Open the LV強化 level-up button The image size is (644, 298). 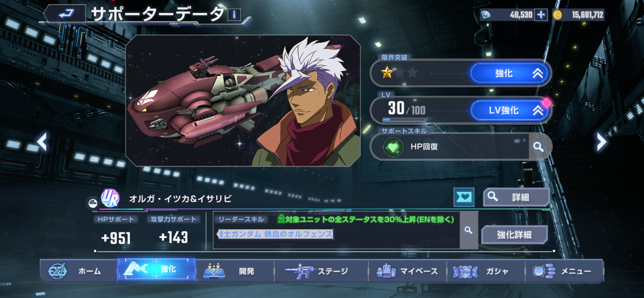click(x=510, y=110)
